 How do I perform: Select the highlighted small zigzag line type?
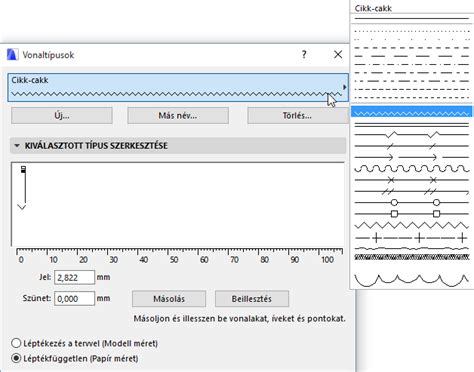click(412, 112)
